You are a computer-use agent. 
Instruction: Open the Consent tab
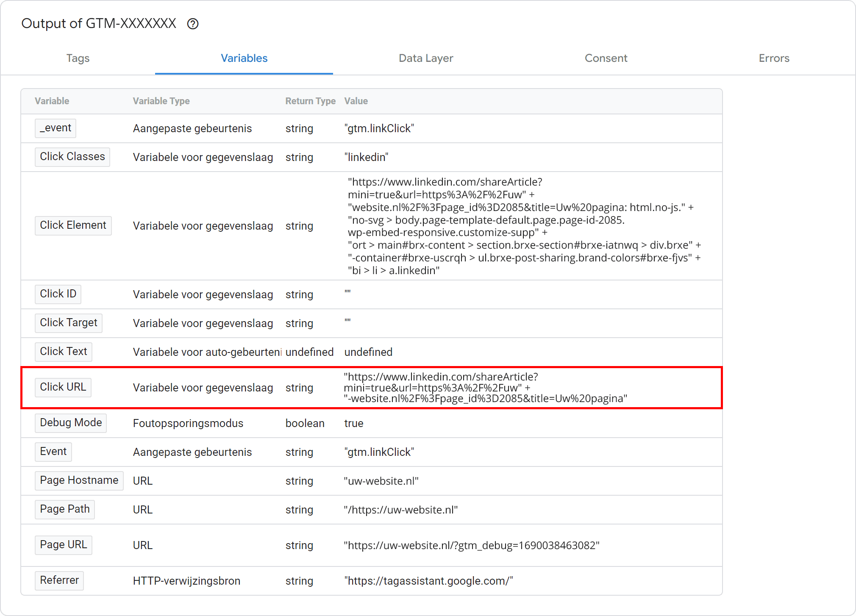[606, 58]
